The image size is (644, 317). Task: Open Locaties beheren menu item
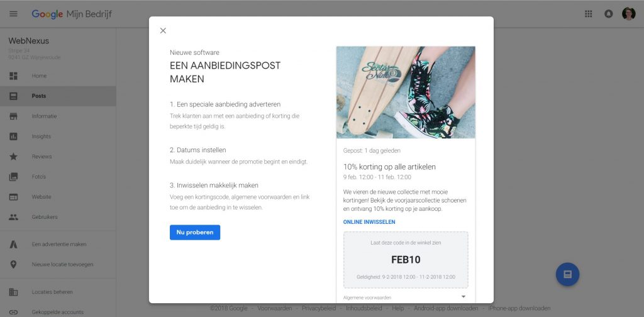coord(58,292)
